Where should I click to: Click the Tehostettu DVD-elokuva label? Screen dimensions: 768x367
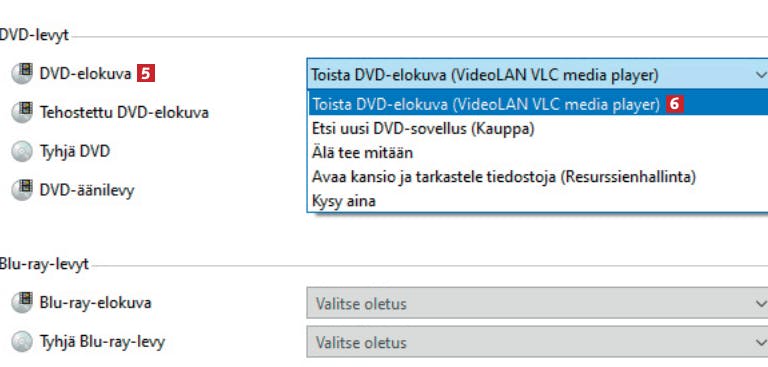[x=124, y=113]
